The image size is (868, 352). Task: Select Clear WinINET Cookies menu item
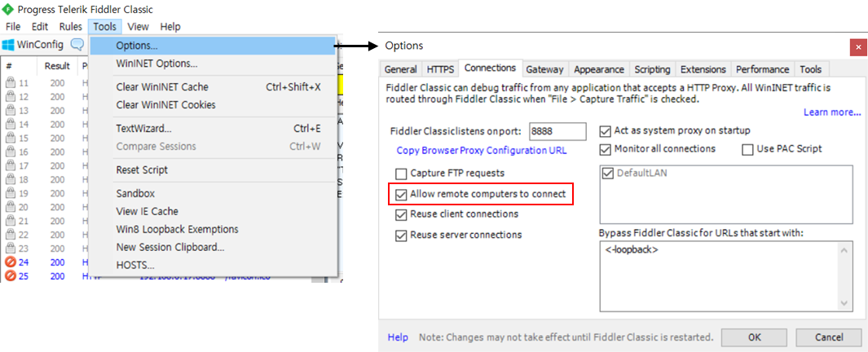[213, 105]
